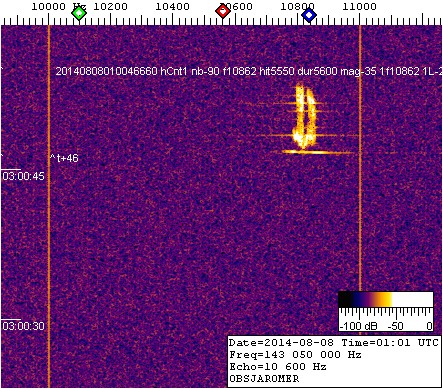443x389 pixels.
Task: Click the 03:00:30 time label
Action: (x=23, y=326)
